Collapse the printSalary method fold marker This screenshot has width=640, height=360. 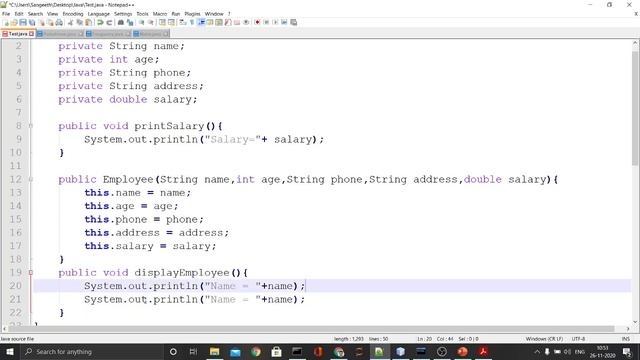(x=31, y=126)
